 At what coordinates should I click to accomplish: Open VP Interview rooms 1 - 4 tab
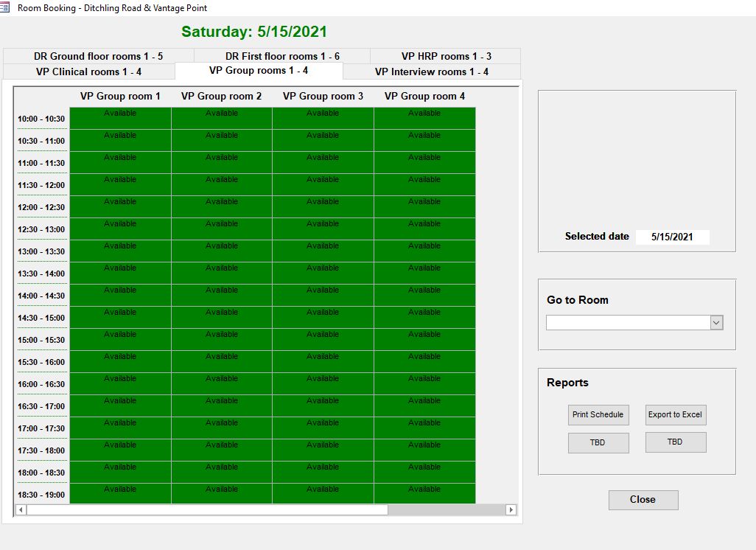[x=432, y=72]
